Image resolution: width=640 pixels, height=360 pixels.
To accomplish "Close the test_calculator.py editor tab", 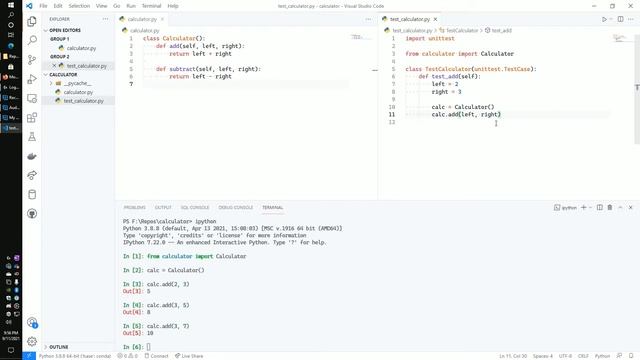I will (x=436, y=19).
